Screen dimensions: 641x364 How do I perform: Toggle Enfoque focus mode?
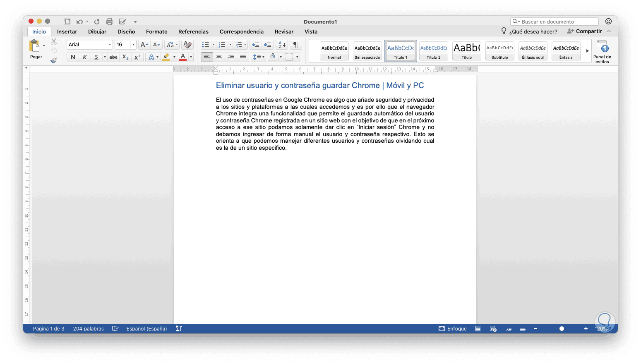coord(453,329)
